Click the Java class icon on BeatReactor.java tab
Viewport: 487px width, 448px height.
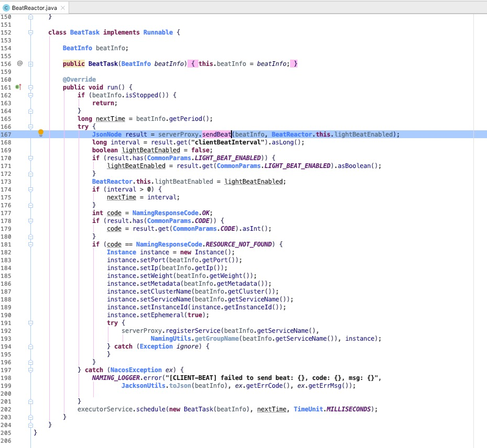click(x=6, y=8)
